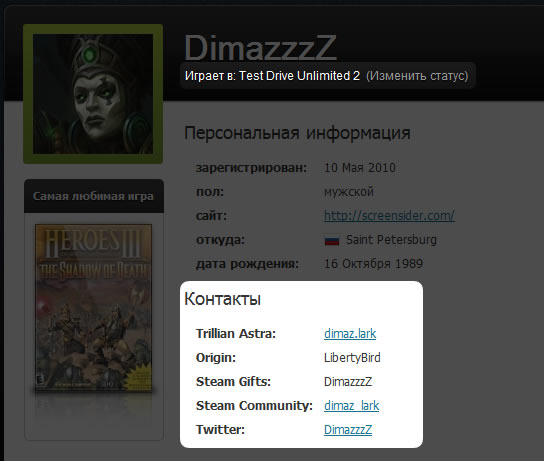Click the мужской gender value
544x461 pixels.
point(349,192)
